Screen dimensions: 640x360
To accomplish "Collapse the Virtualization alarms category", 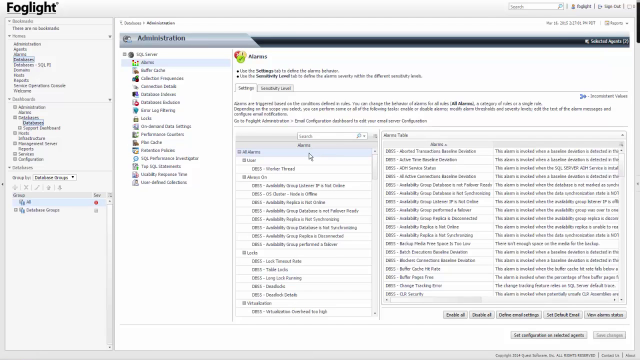I will tap(244, 303).
